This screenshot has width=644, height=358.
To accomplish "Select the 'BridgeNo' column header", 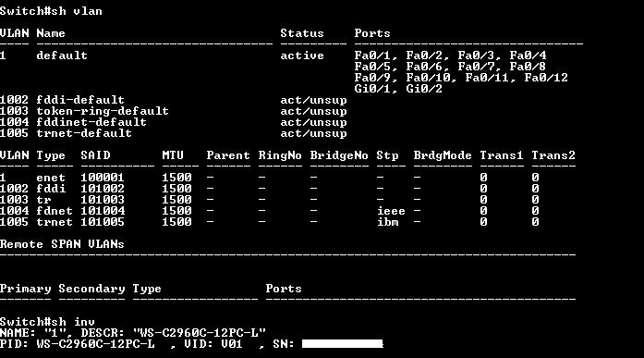I will click(339, 155).
